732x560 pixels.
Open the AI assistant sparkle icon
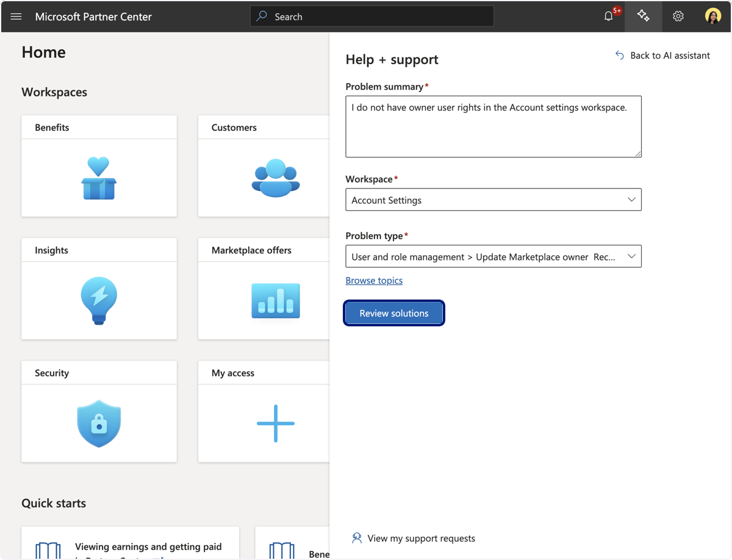tap(643, 16)
